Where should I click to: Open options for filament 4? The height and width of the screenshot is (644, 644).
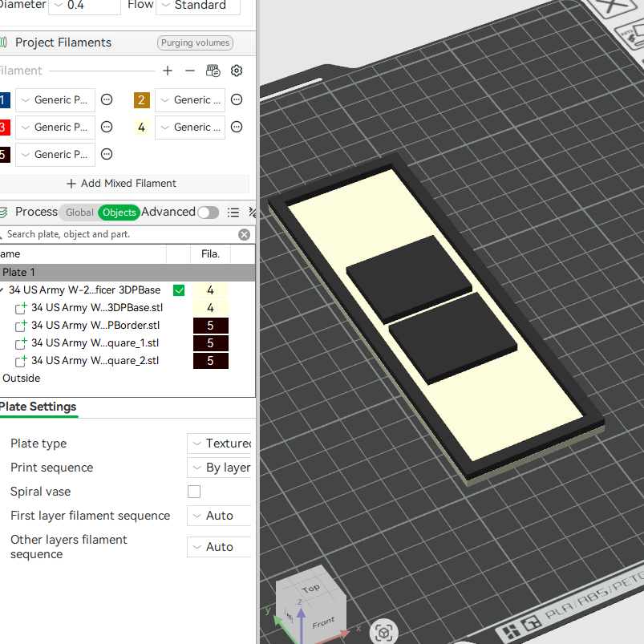(x=237, y=127)
